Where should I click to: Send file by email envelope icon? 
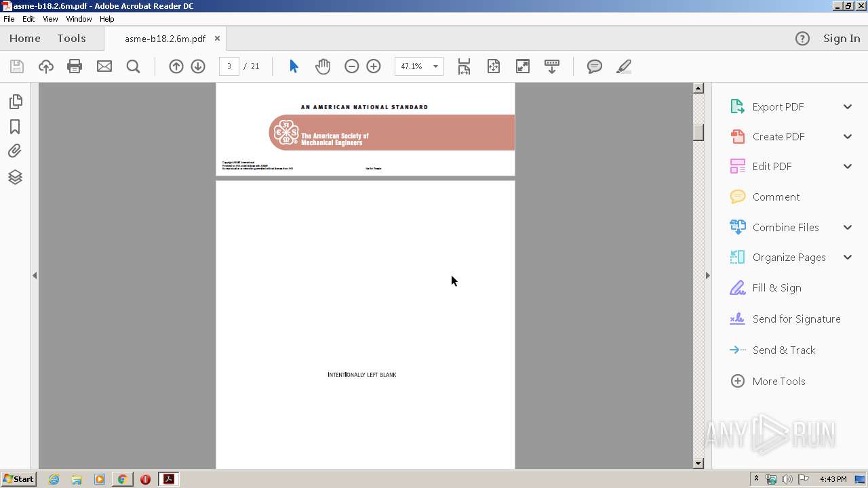(104, 66)
